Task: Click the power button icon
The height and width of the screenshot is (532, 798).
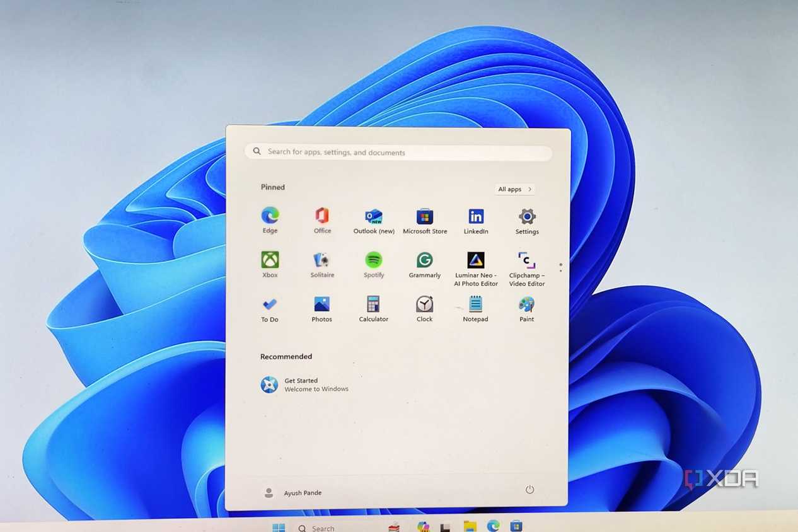Action: point(529,490)
